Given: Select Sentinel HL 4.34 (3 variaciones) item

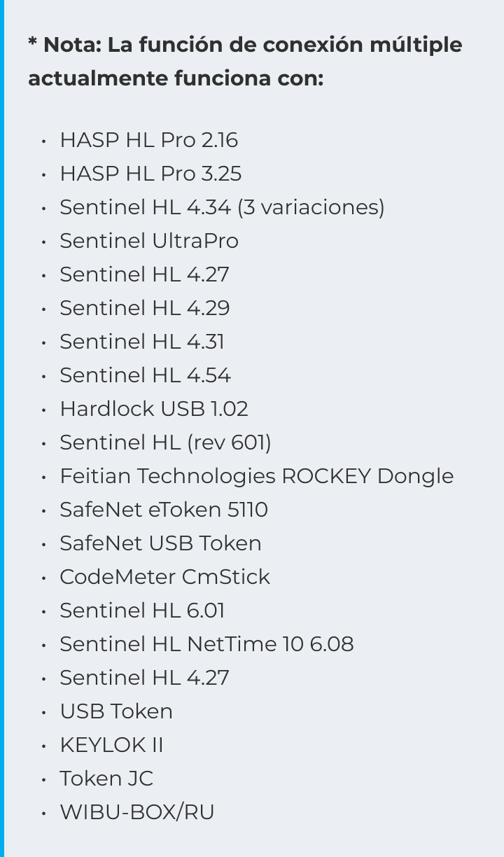Looking at the screenshot, I should [x=222, y=207].
